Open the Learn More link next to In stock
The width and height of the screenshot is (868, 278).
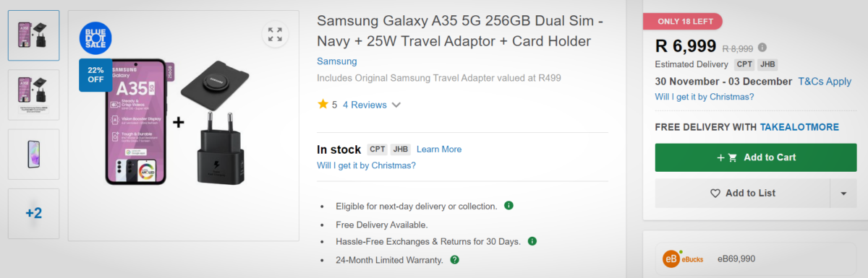click(x=439, y=149)
